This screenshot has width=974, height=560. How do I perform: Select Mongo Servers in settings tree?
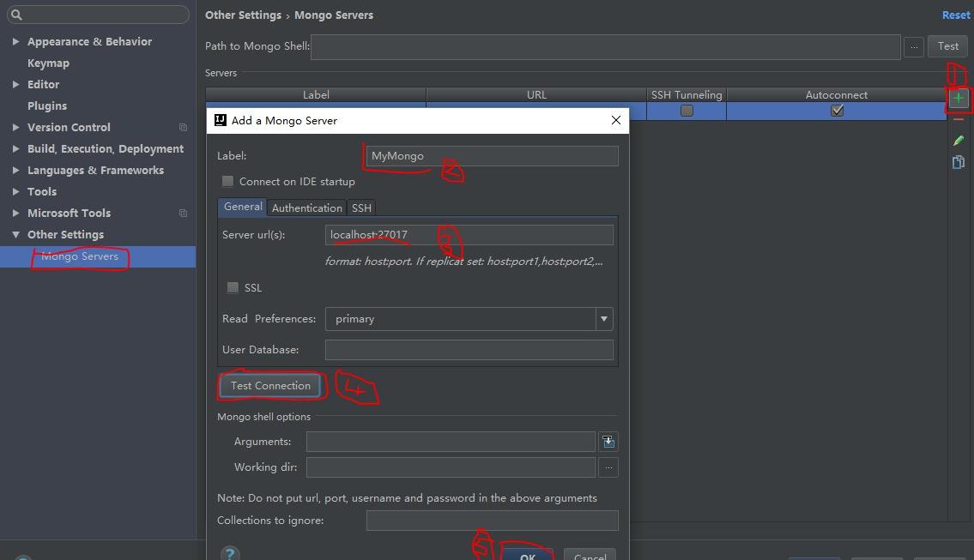(80, 256)
